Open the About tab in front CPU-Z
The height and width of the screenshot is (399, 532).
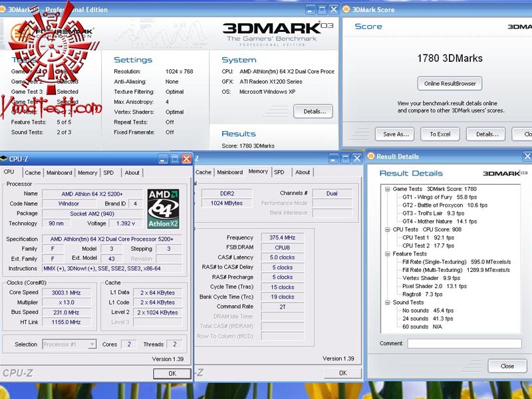click(x=132, y=173)
